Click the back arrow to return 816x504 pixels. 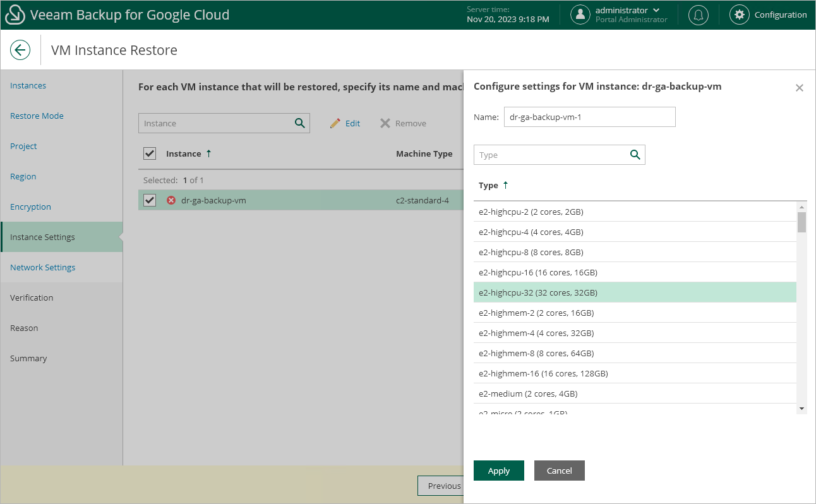(x=20, y=50)
